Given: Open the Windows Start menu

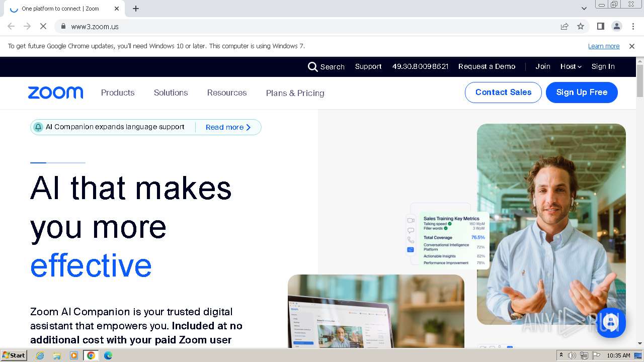Looking at the screenshot, I should point(14,355).
